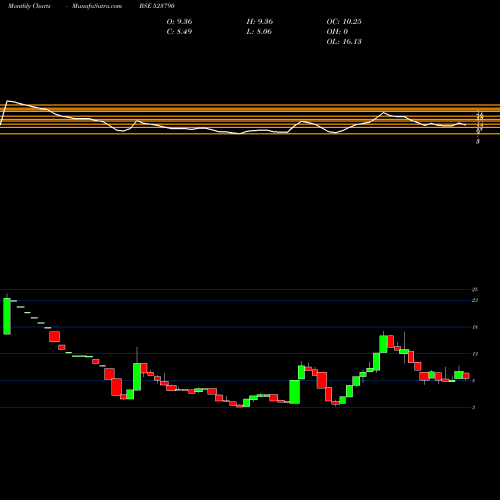Screen dimensions: 500x500
Task: Select the OH: 0 value
Action: click(x=337, y=32)
